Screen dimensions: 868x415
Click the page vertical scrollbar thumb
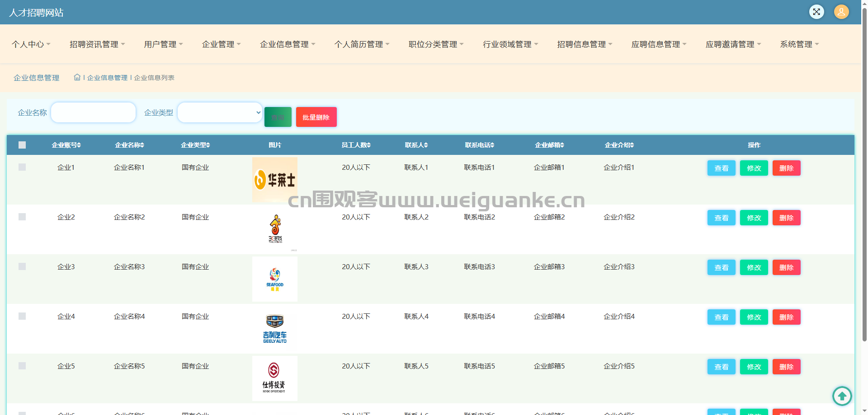click(864, 174)
